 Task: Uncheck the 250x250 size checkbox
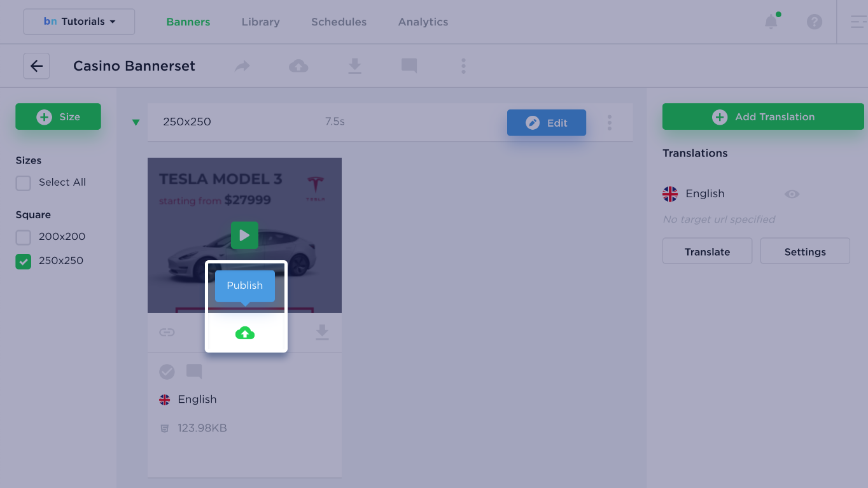click(24, 261)
